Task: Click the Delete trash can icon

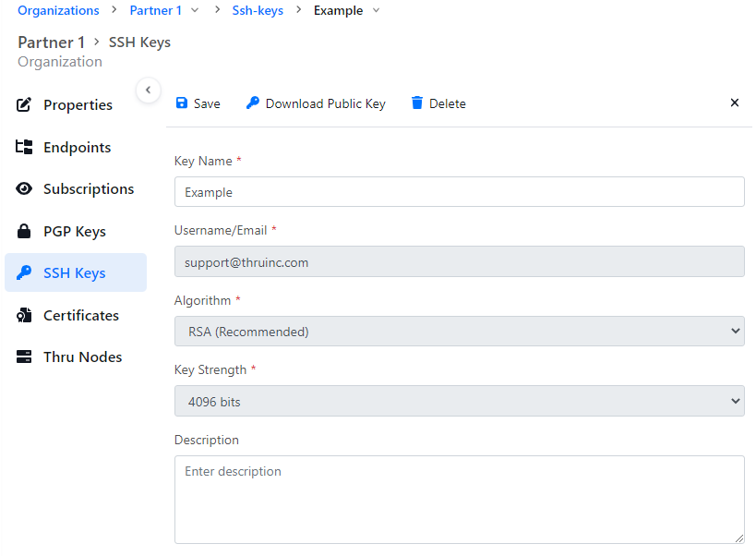Action: (417, 103)
